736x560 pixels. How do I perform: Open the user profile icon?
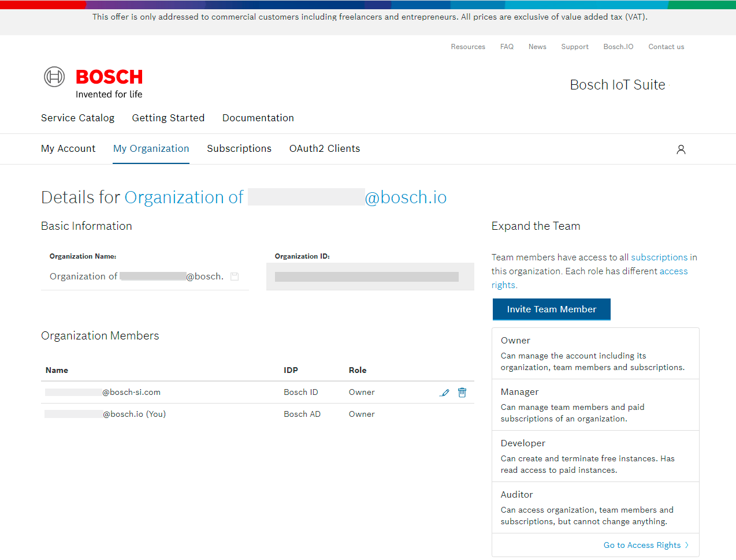(681, 150)
